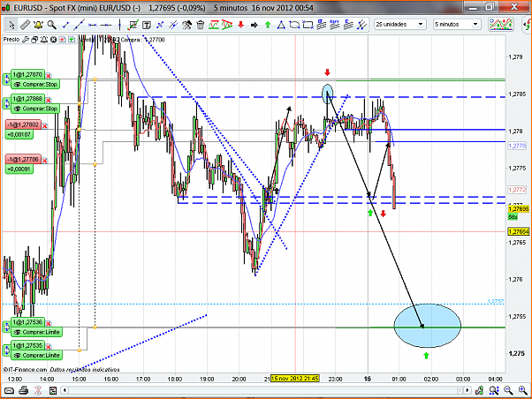Screen dimensions: 532x399
Task: Click the green-arrow icon beside Precio
Action: [x=72, y=40]
